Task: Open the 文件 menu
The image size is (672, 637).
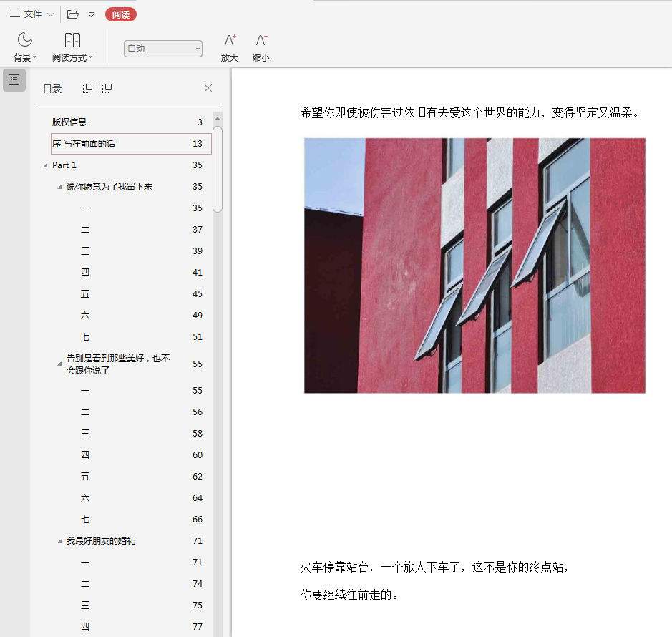Action: coord(31,14)
